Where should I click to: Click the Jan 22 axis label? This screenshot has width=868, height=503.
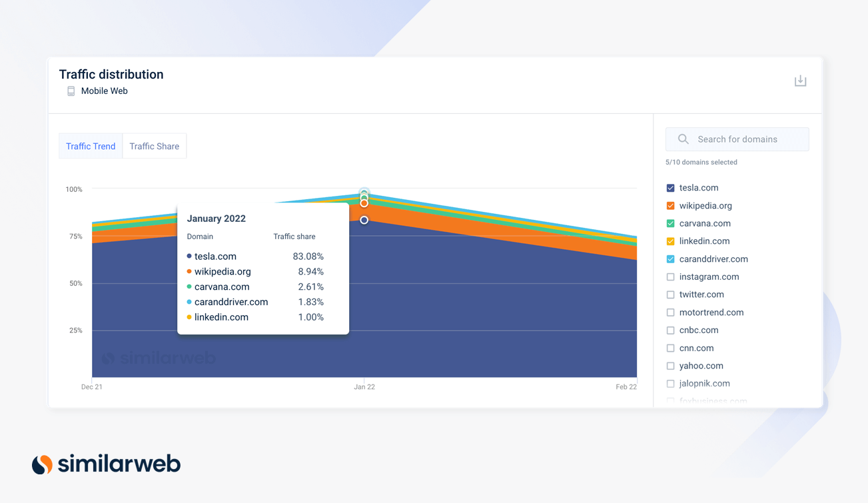(364, 387)
